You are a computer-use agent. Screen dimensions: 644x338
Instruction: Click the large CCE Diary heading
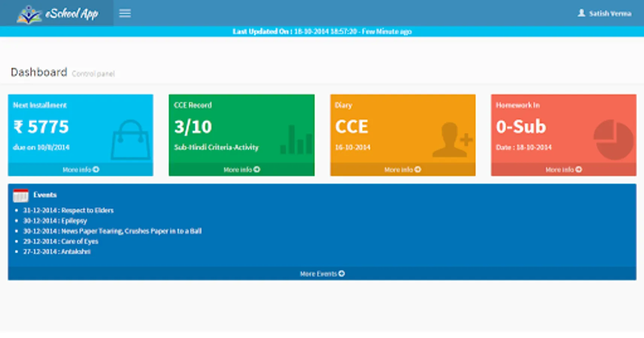coord(352,127)
